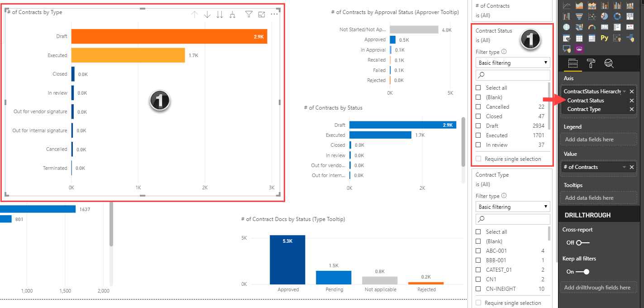Image resolution: width=644 pixels, height=308 pixels.
Task: Enable drill down mode arrow
Action: [207, 14]
